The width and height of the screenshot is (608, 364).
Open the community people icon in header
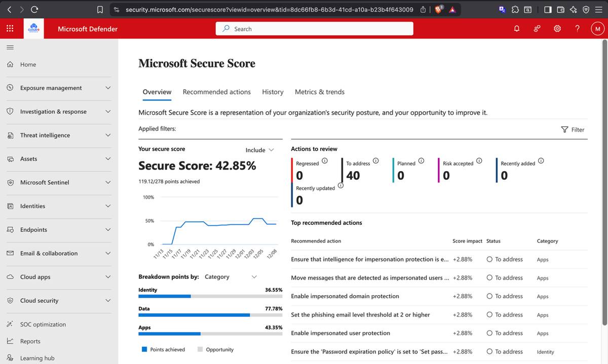coord(537,29)
